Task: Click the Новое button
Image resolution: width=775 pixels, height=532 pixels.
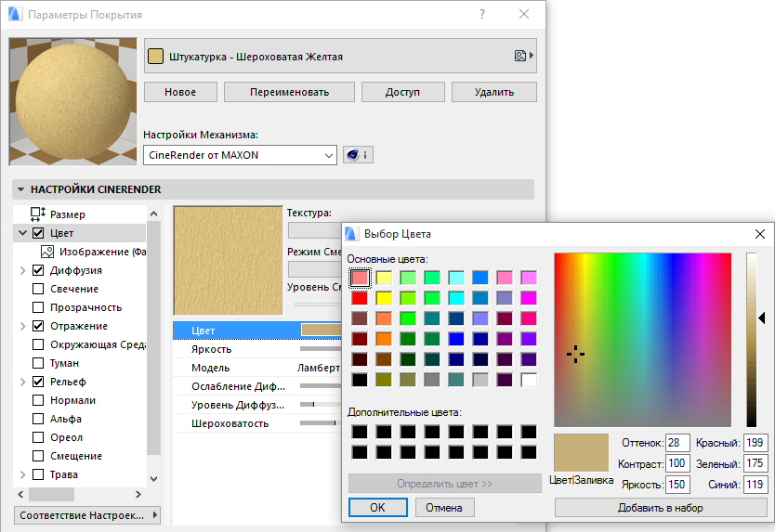Action: [180, 92]
